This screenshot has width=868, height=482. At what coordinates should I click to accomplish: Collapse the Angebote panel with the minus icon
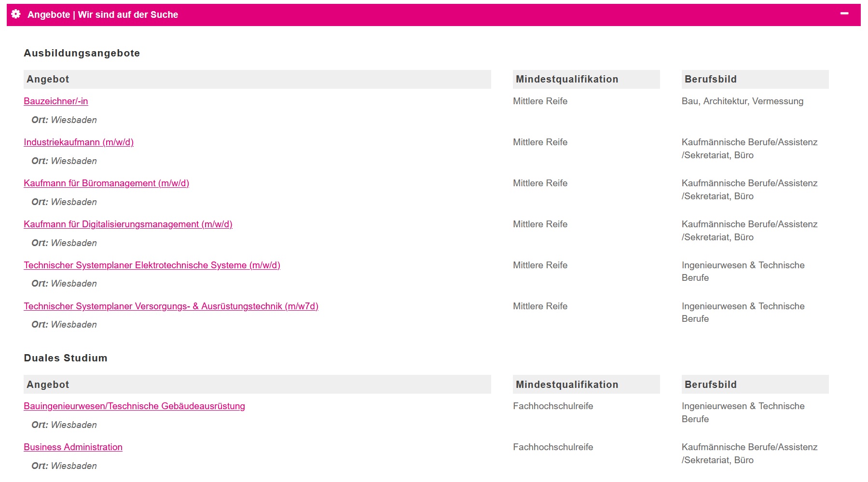[843, 14]
